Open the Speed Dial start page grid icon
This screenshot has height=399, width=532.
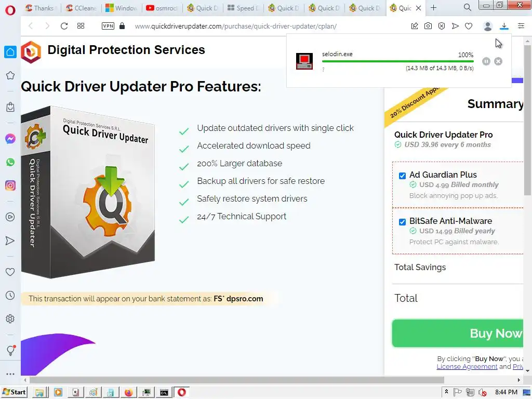pyautogui.click(x=81, y=26)
